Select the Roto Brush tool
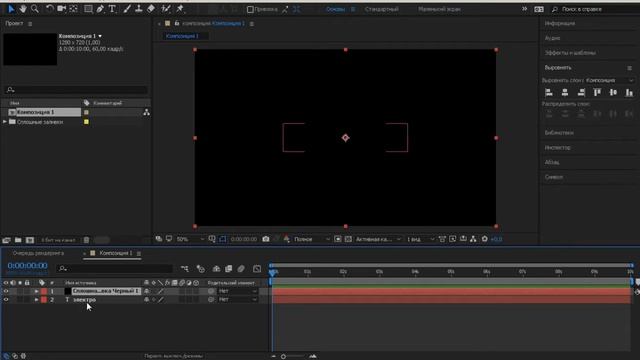640x360 pixels. 166,9
